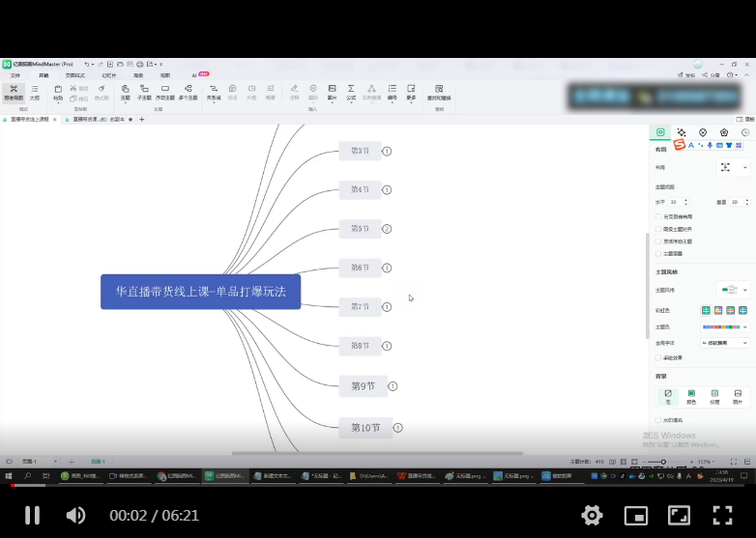The height and width of the screenshot is (538, 756).
Task: Pause the video playback
Action: (32, 516)
